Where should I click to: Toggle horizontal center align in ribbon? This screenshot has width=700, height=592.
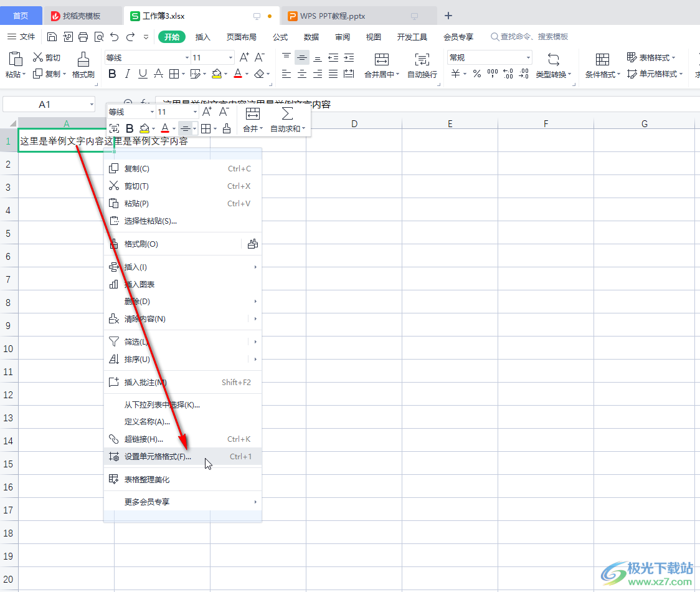[x=302, y=74]
